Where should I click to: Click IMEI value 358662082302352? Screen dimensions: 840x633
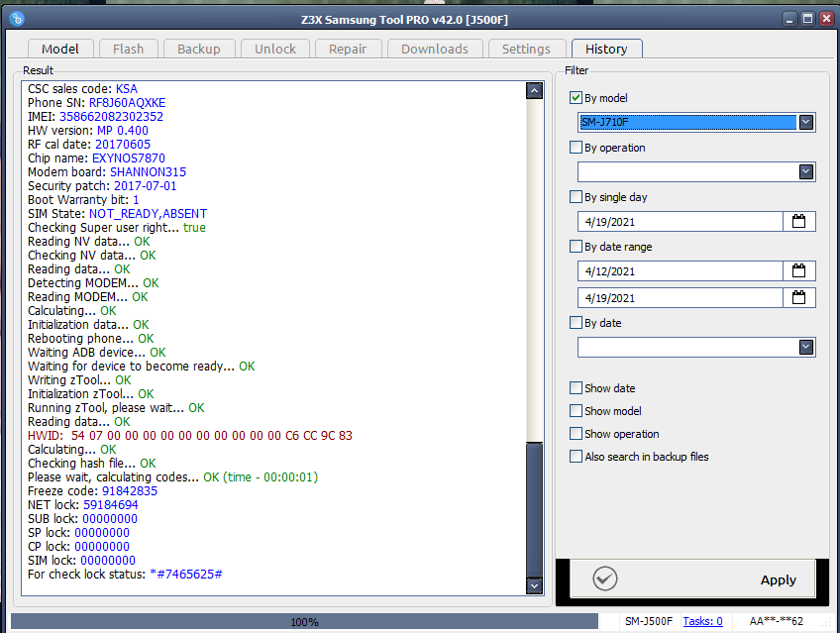pyautogui.click(x=111, y=116)
